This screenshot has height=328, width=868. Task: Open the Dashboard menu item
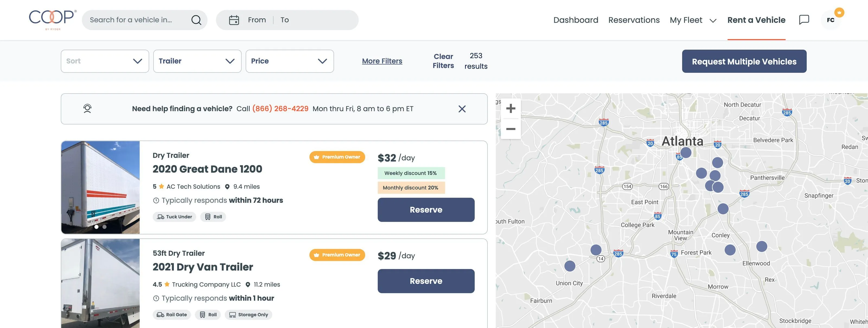point(576,20)
